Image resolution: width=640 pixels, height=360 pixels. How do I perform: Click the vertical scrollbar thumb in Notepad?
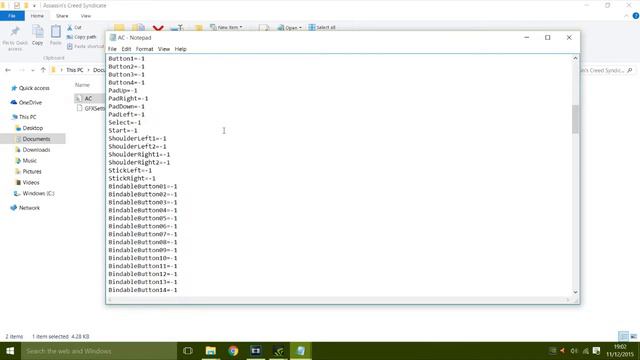tap(575, 119)
